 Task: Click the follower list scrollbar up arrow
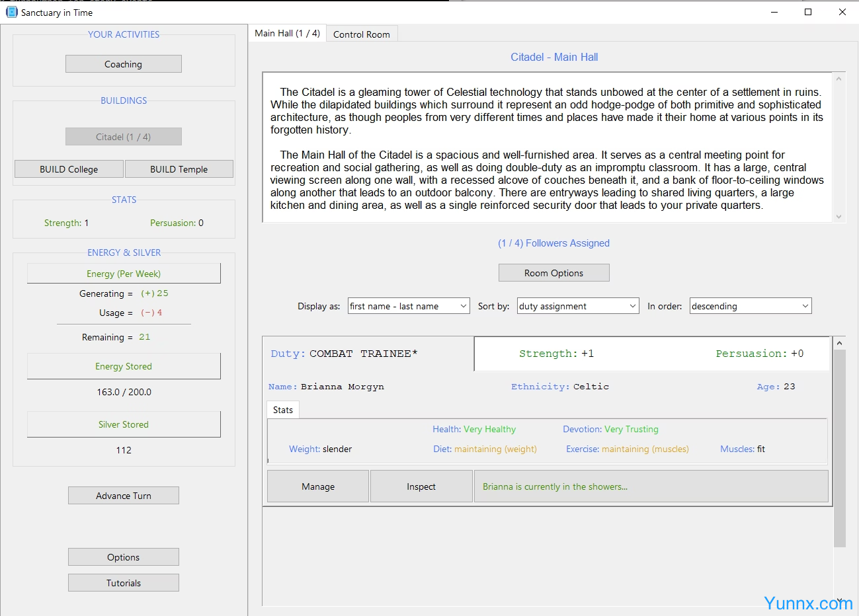839,343
